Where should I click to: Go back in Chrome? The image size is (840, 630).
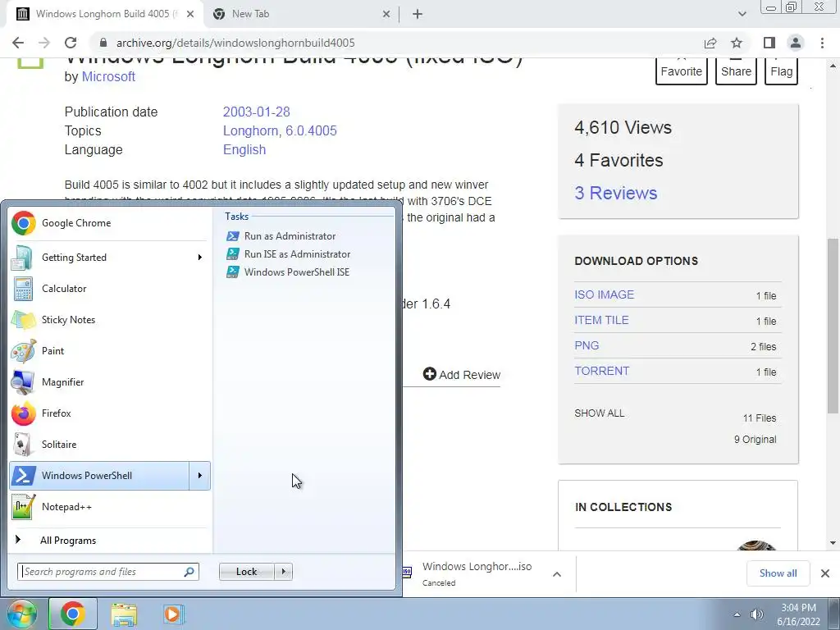(x=18, y=43)
